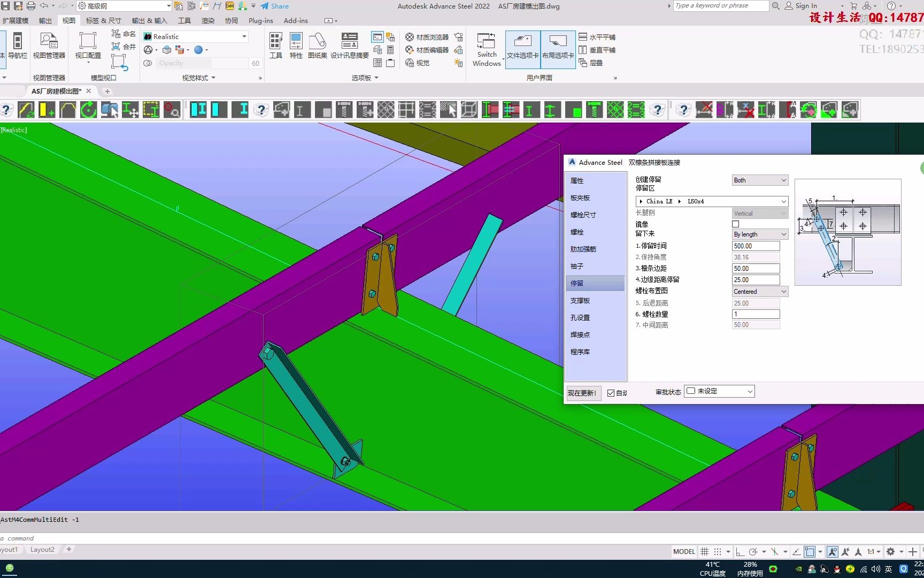Click the MODEL button in status bar

(x=684, y=551)
